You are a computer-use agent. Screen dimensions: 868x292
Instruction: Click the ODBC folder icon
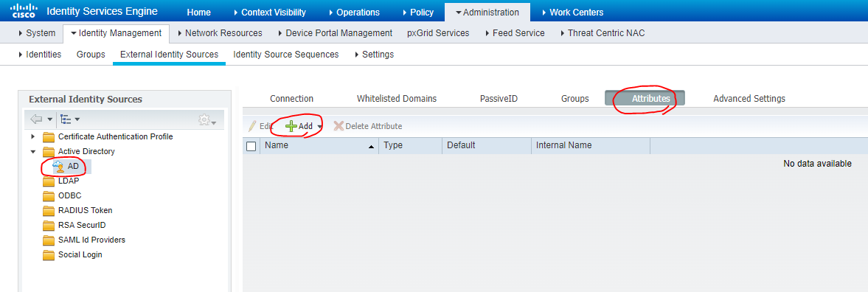[49, 196]
